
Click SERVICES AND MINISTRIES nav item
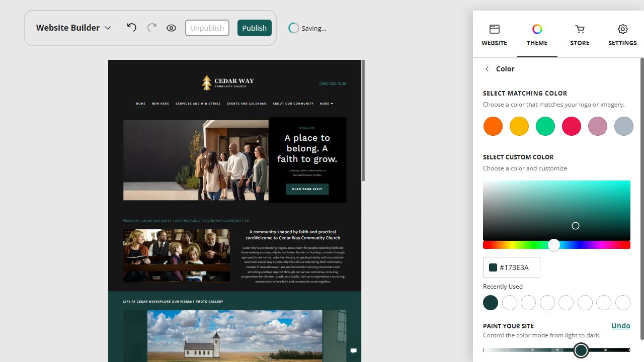198,104
